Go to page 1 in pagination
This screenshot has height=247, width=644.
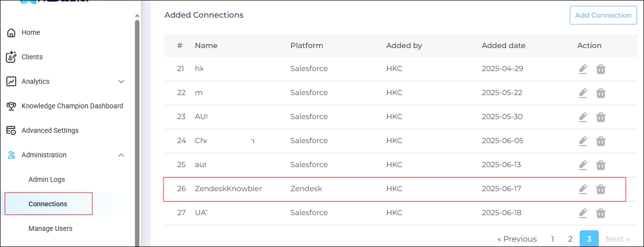[x=552, y=239]
